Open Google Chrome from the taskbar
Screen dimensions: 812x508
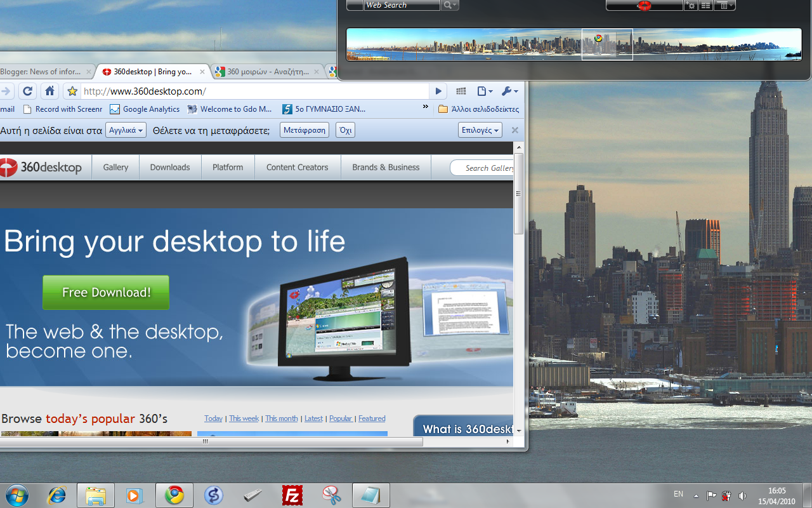click(x=174, y=495)
